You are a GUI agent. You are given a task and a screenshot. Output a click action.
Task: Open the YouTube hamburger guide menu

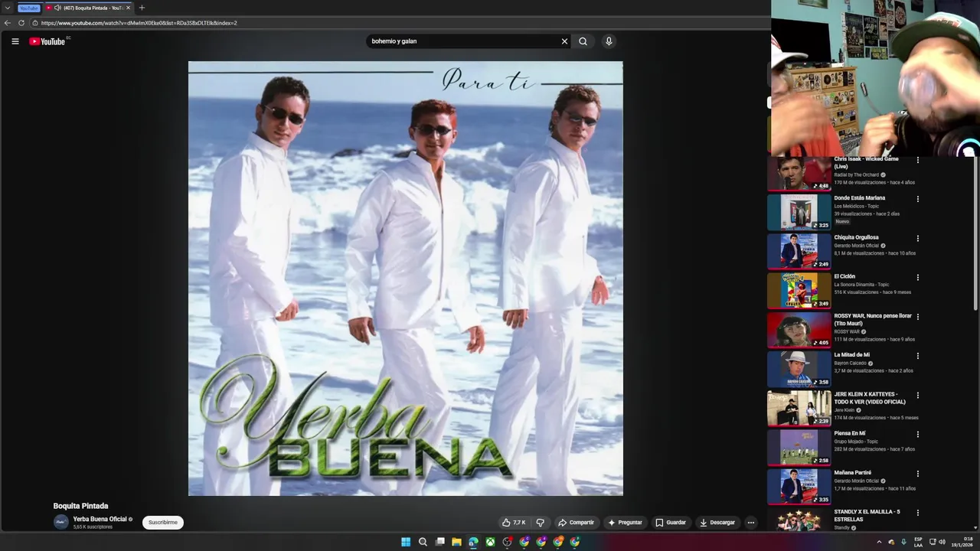(15, 41)
